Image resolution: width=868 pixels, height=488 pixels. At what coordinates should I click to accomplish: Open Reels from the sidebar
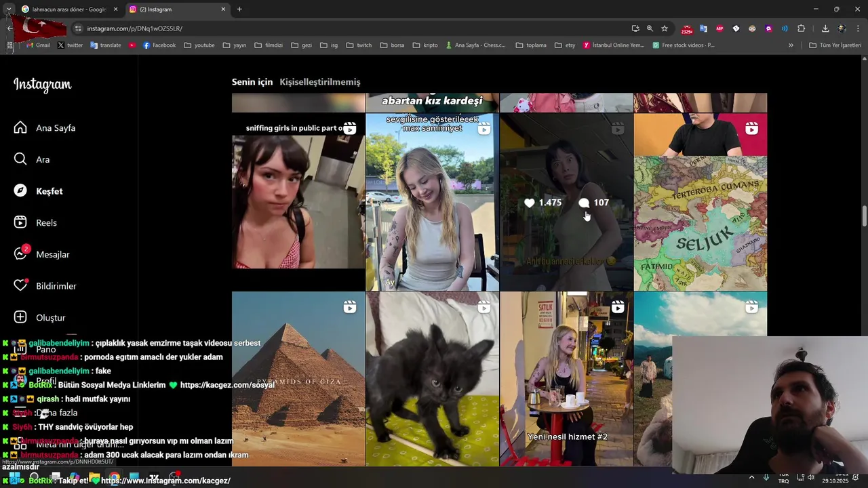coord(35,222)
